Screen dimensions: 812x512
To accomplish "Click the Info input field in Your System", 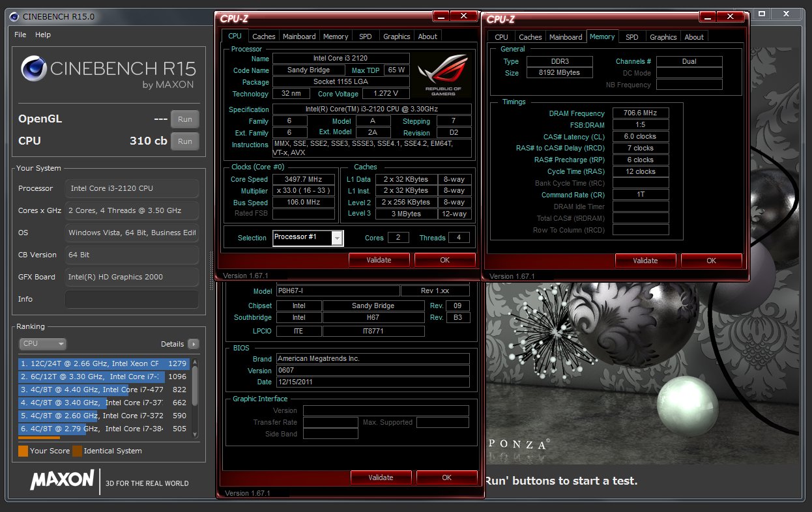I will click(x=132, y=299).
